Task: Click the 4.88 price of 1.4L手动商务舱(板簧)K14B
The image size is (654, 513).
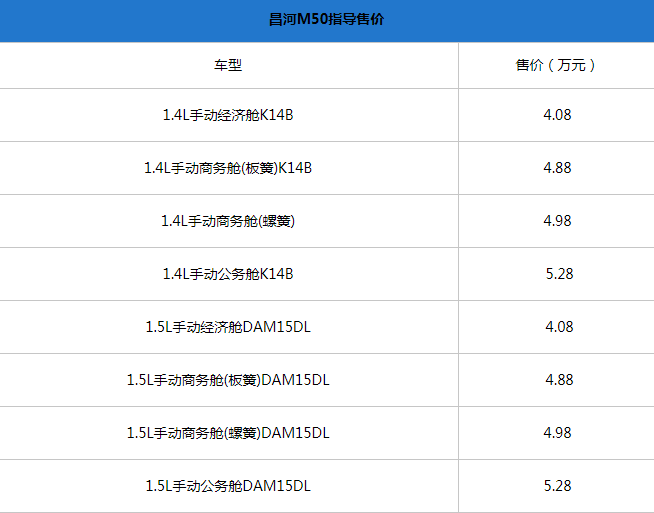Action: tap(557, 168)
